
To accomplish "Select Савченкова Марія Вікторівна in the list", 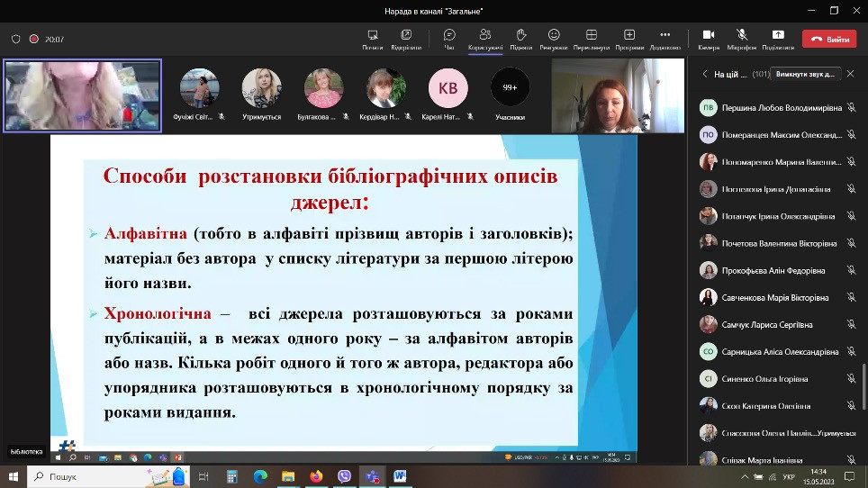I will pyautogui.click(x=775, y=297).
